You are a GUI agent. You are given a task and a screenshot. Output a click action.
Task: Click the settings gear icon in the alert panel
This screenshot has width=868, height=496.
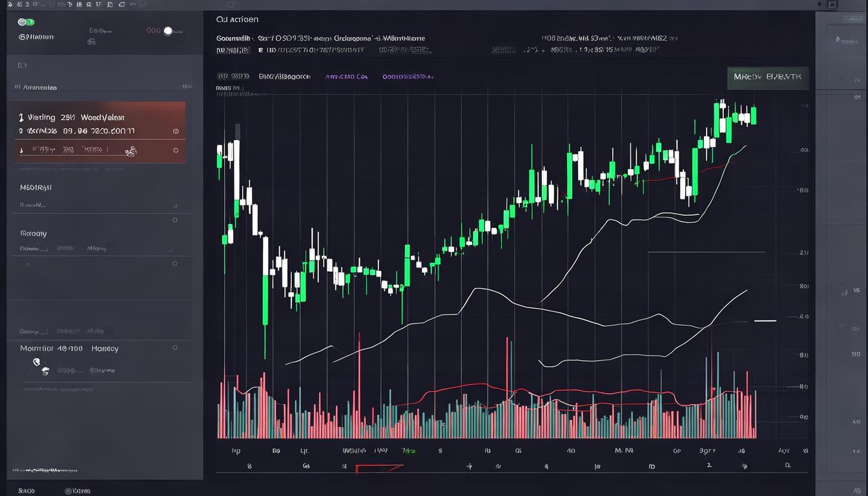[131, 150]
